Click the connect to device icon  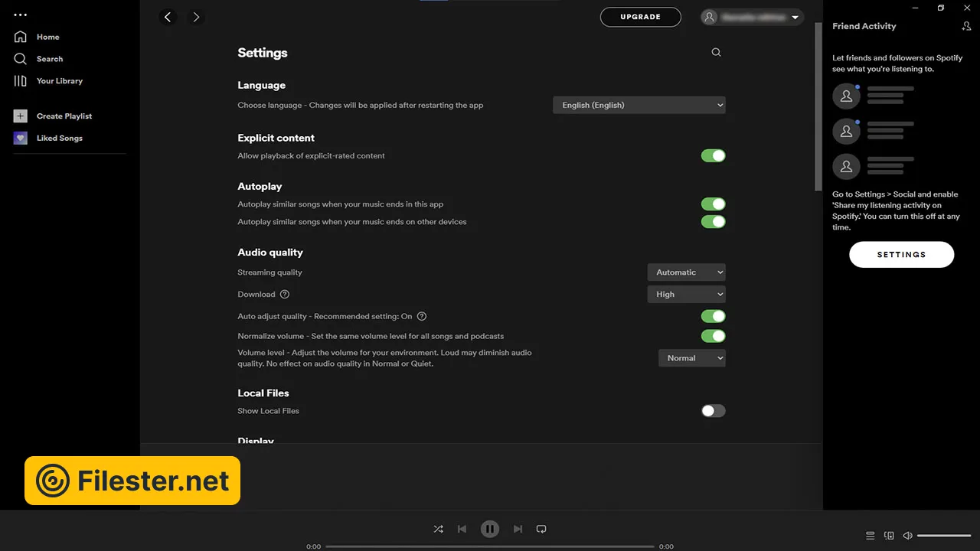(889, 536)
